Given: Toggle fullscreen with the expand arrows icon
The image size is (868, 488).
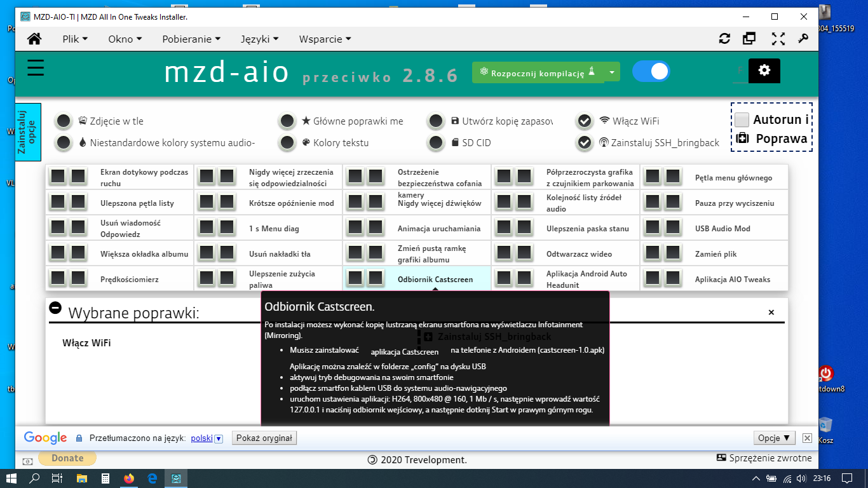Looking at the screenshot, I should (778, 39).
